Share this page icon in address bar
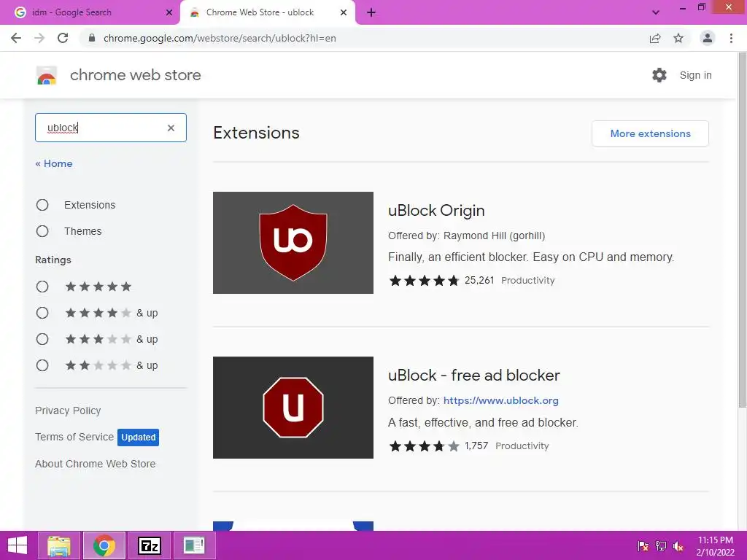The height and width of the screenshot is (560, 747). click(x=655, y=38)
